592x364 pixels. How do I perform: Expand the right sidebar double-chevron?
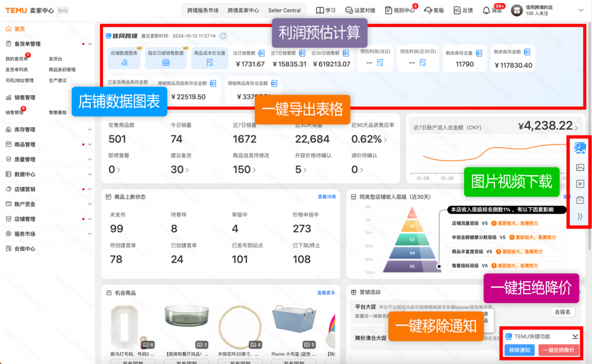pyautogui.click(x=580, y=217)
